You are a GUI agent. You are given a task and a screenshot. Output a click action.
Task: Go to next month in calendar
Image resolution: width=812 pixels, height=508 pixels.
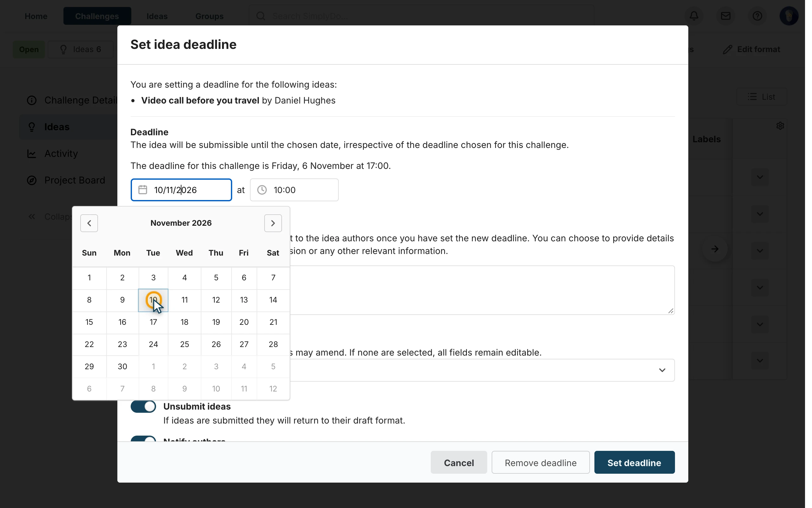click(x=273, y=223)
